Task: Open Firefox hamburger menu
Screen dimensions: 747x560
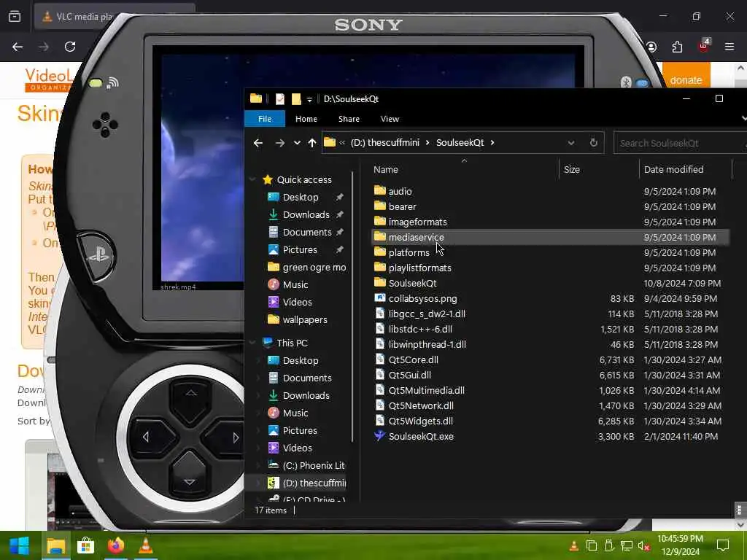Action: pos(729,47)
